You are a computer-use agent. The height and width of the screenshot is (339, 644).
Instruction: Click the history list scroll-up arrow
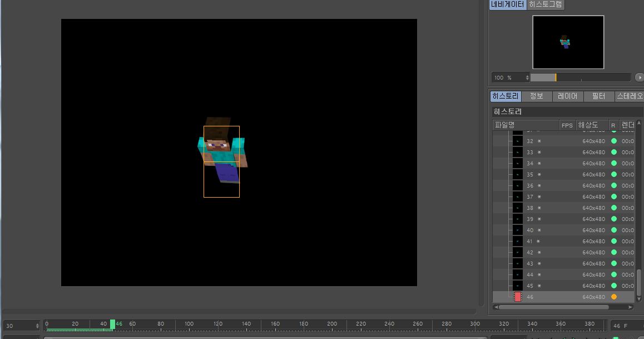point(638,123)
